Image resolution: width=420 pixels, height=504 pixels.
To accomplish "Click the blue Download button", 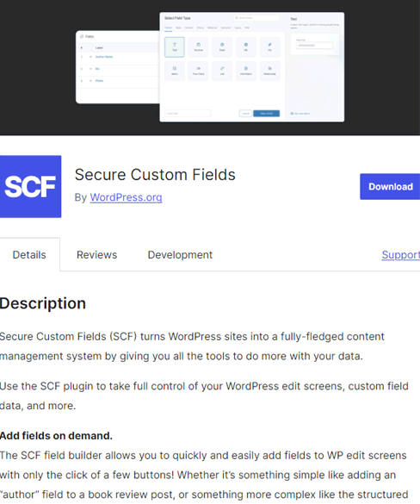I will (390, 187).
